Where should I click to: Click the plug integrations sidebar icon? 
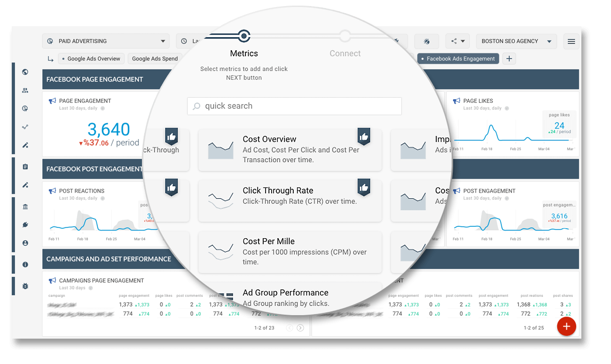(25, 225)
